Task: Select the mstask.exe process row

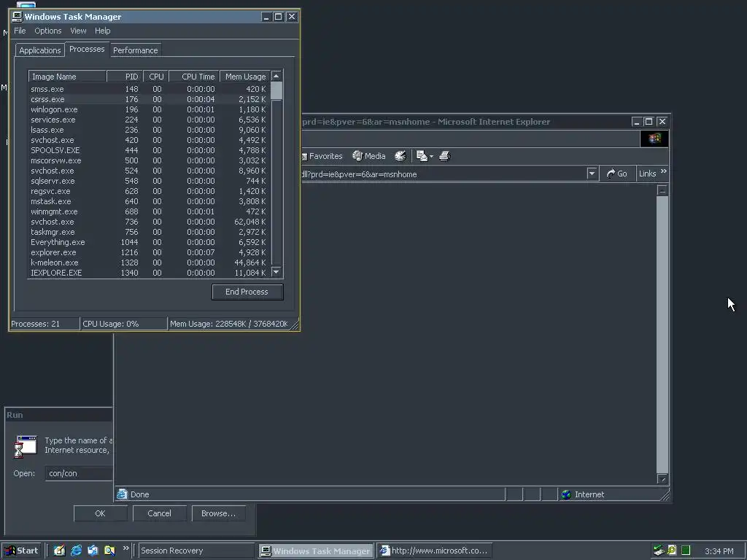Action: pyautogui.click(x=149, y=201)
